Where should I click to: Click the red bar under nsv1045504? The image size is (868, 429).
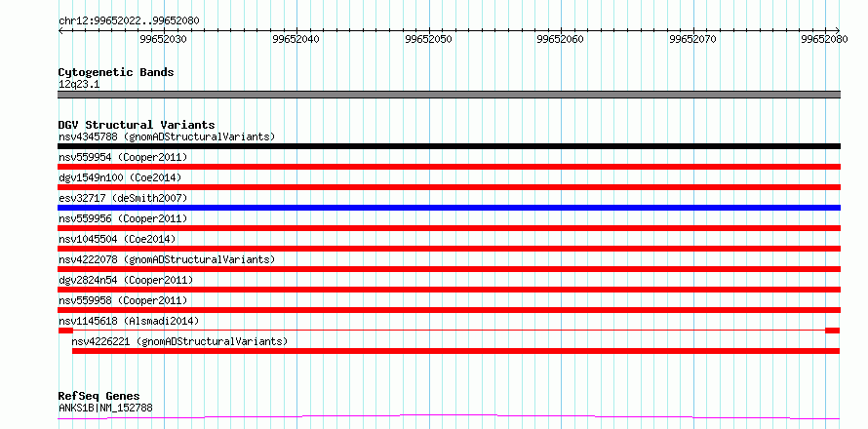click(449, 249)
